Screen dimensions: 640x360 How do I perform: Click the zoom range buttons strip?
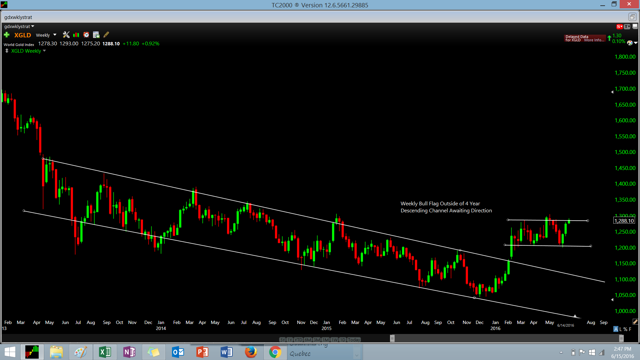(320, 340)
